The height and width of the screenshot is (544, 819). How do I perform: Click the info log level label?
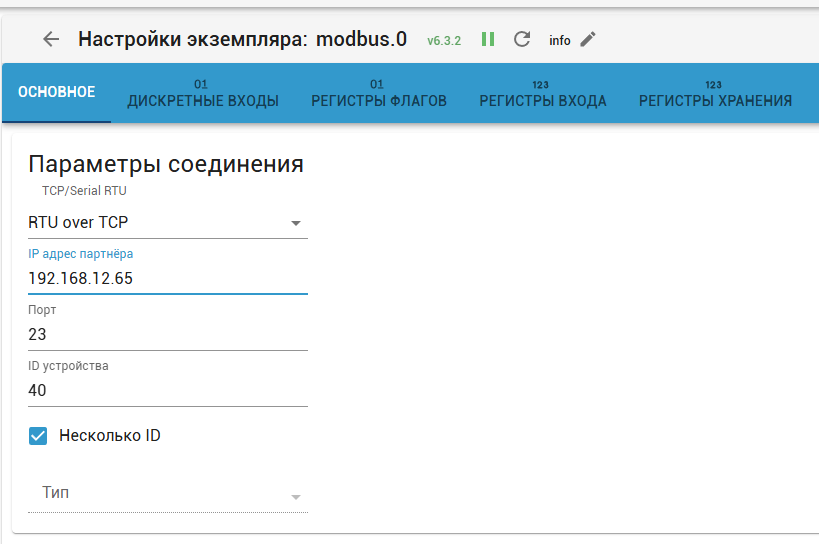click(560, 41)
